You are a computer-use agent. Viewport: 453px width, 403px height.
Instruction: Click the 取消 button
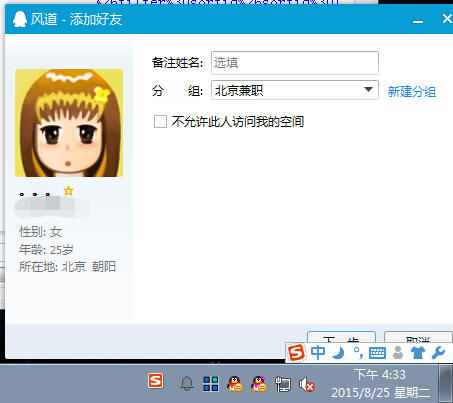click(x=418, y=337)
